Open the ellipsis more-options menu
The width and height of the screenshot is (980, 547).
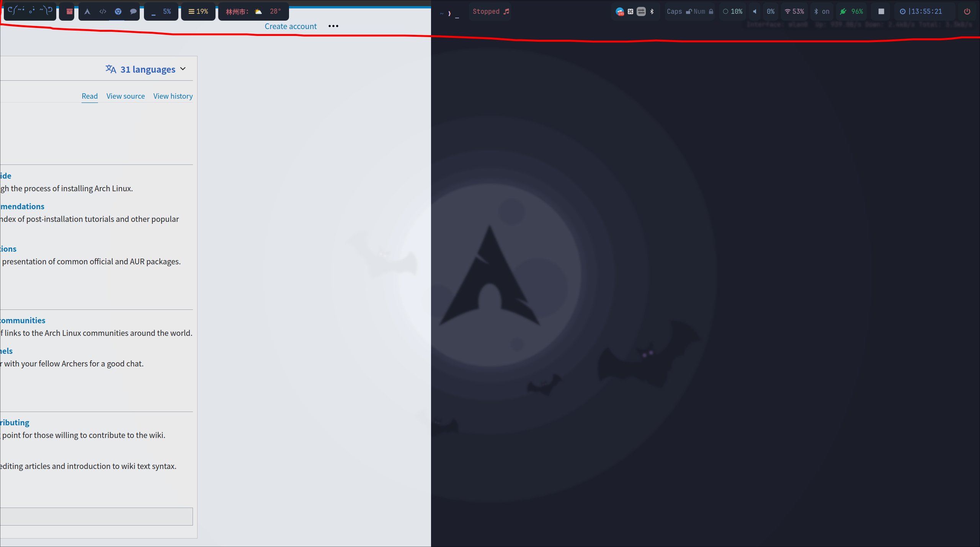tap(333, 26)
